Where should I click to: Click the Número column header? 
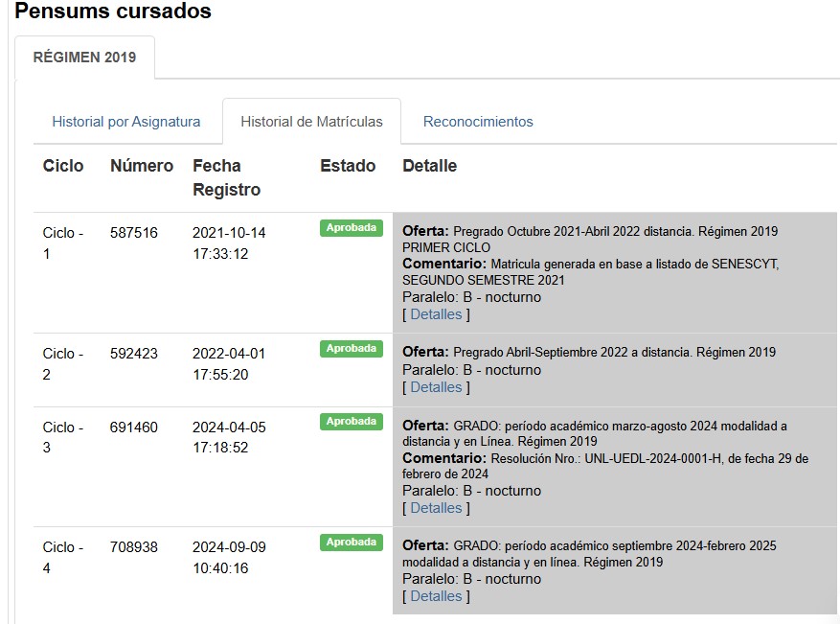coord(142,166)
